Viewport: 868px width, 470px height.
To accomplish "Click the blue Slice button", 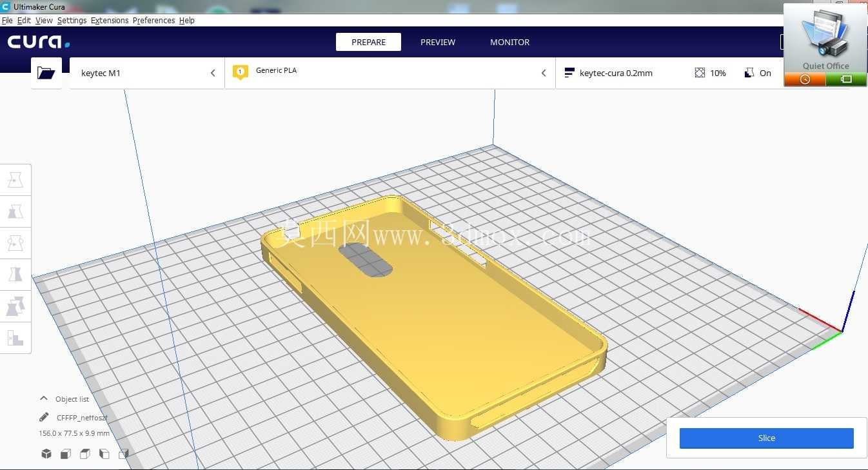I will coord(766,438).
